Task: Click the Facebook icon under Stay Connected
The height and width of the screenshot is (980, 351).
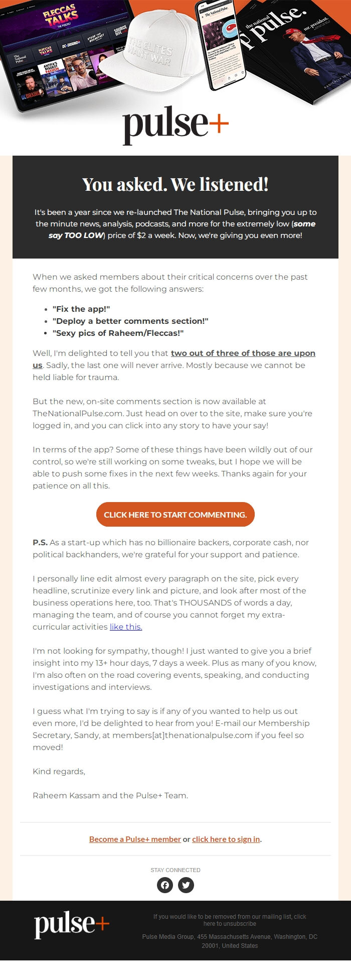Action: [165, 885]
